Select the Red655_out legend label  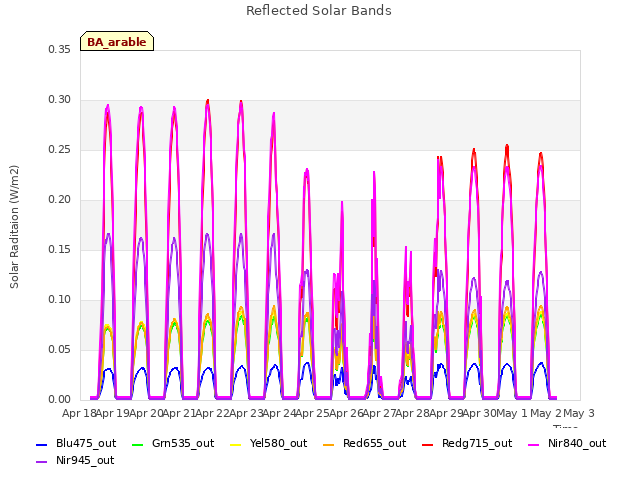click(x=375, y=444)
